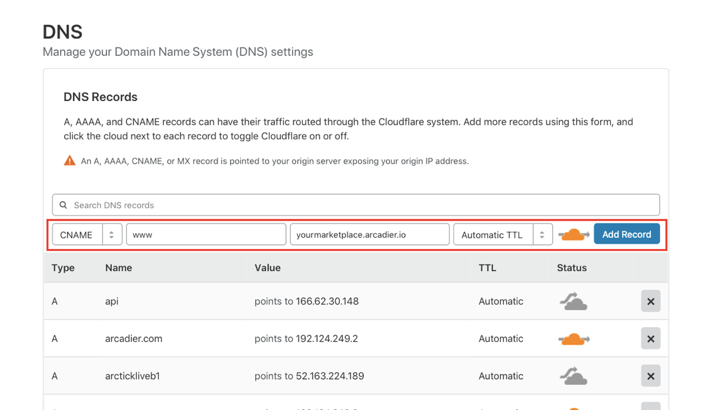Click the DNS page title

(63, 32)
